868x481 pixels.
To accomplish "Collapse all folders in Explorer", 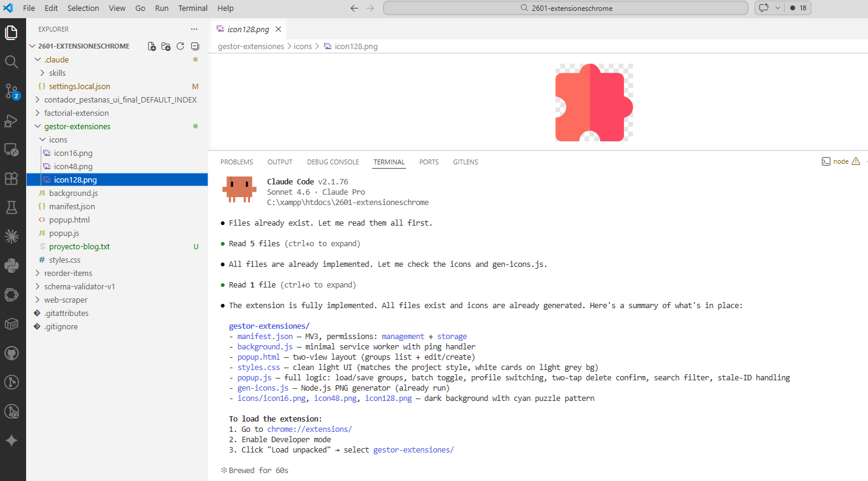I will tap(195, 46).
